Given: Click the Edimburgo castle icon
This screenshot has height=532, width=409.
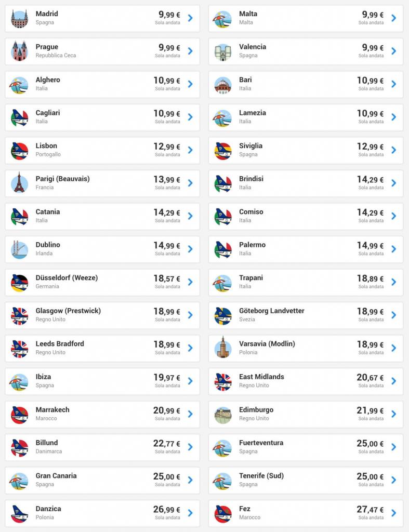Looking at the screenshot, I should coord(223,414).
